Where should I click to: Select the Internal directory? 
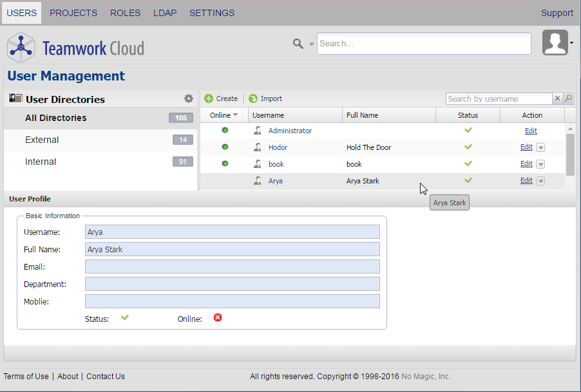(x=100, y=162)
